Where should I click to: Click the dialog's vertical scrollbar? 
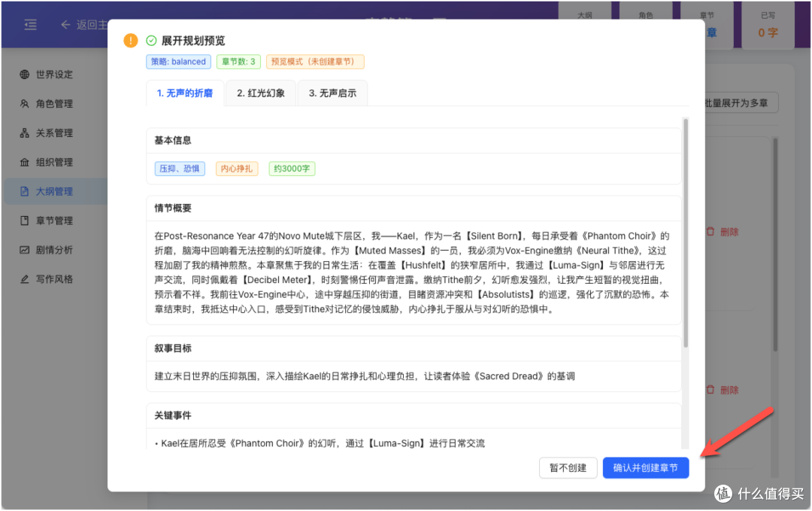click(x=686, y=233)
